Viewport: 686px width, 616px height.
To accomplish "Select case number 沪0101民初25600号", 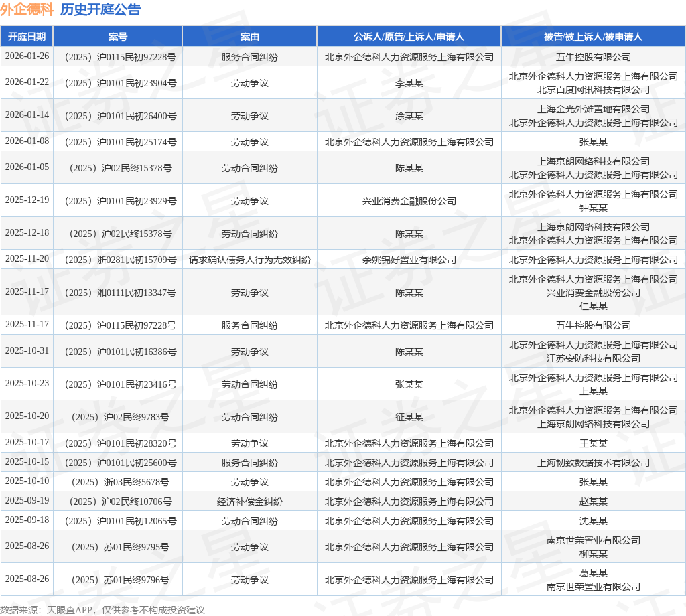I will pos(121,463).
